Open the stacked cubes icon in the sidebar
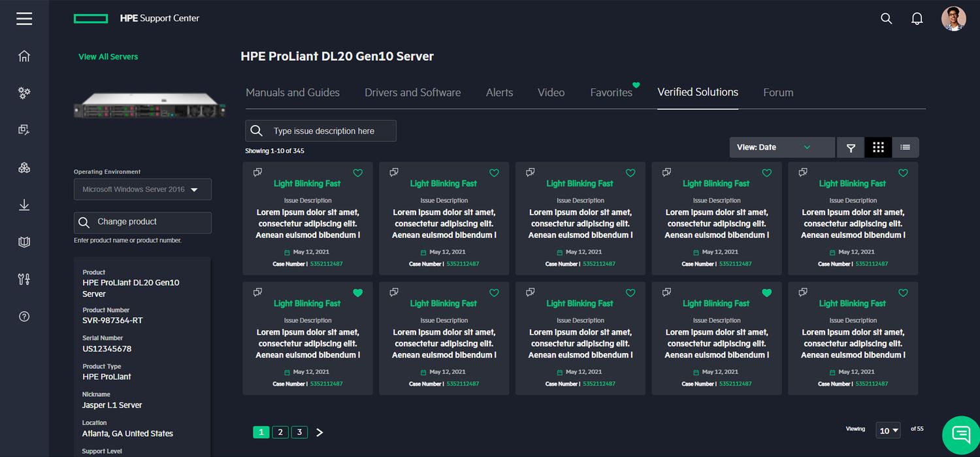 point(24,168)
